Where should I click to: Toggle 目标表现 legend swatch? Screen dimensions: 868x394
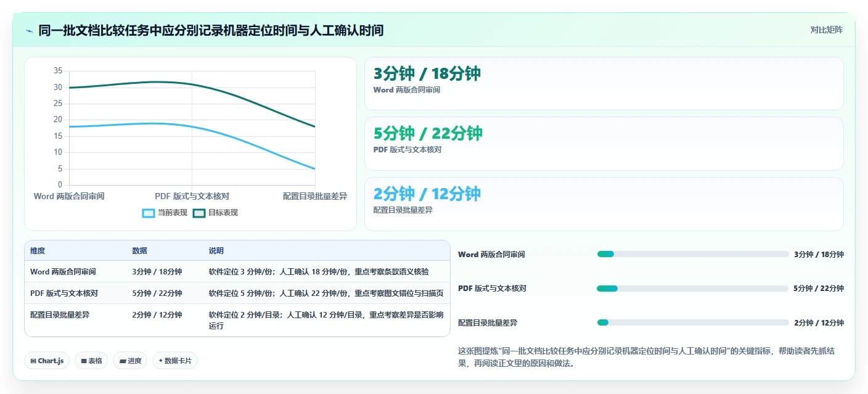point(199,213)
